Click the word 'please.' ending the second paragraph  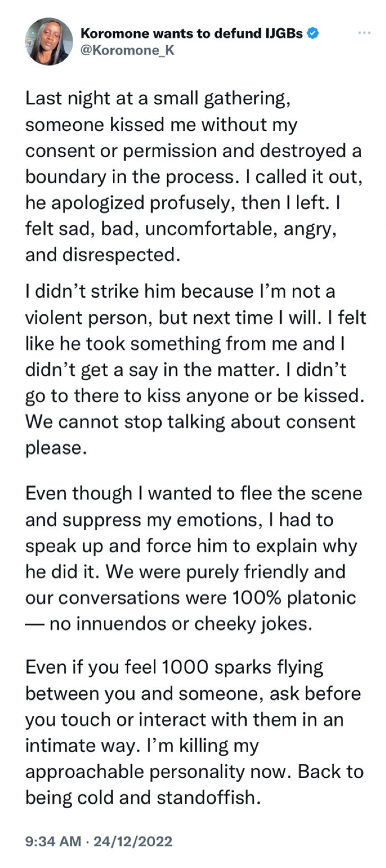point(56,448)
